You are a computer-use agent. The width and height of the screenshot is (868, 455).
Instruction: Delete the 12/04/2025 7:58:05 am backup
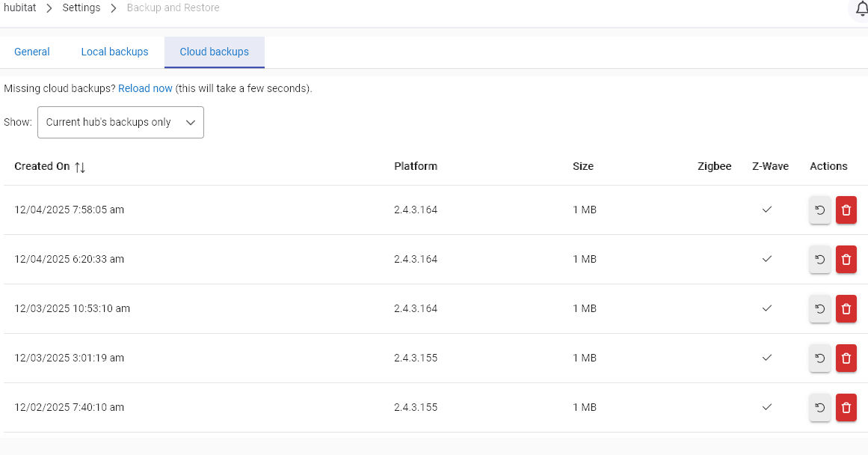coord(846,210)
